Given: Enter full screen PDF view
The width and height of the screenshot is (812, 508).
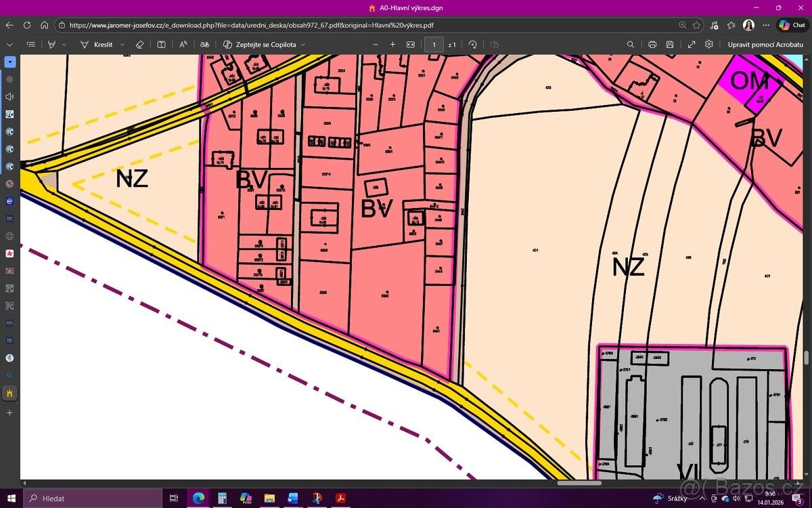Looking at the screenshot, I should tap(691, 45).
